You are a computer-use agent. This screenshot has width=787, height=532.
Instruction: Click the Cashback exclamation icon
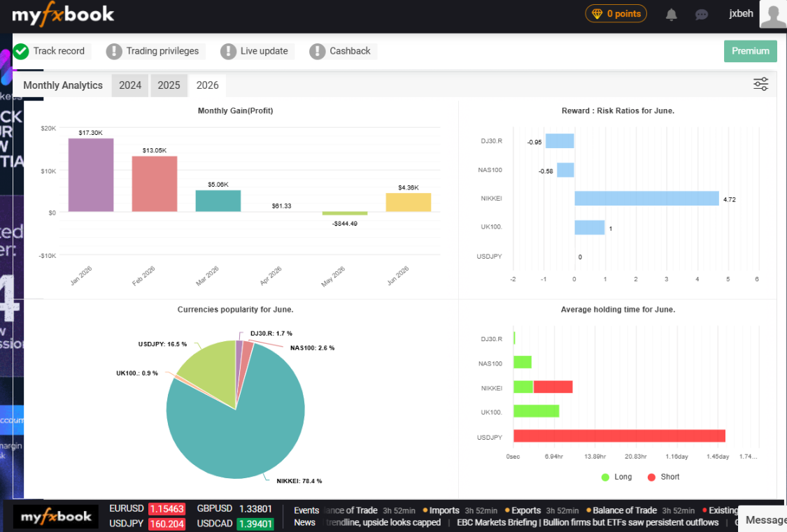coord(317,51)
